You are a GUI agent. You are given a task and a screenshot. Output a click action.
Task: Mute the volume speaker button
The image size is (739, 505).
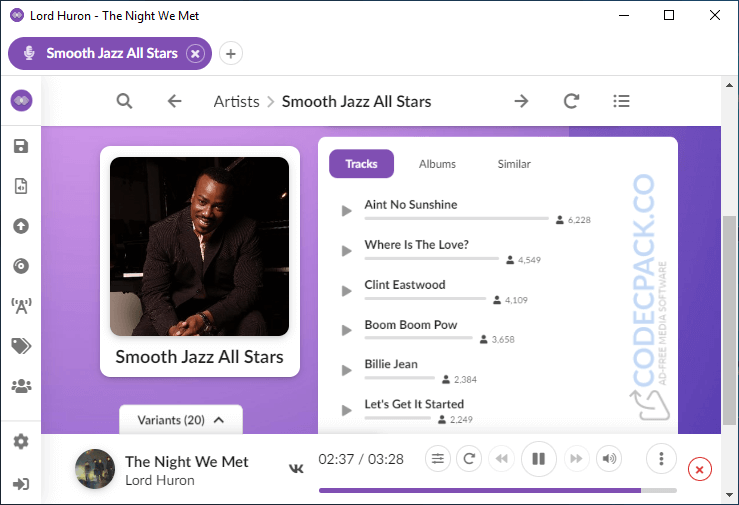(608, 459)
